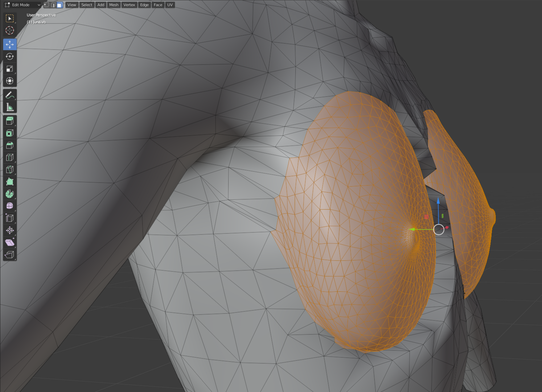
Task: Select the Edge Slide tool
Action: [x=10, y=218]
